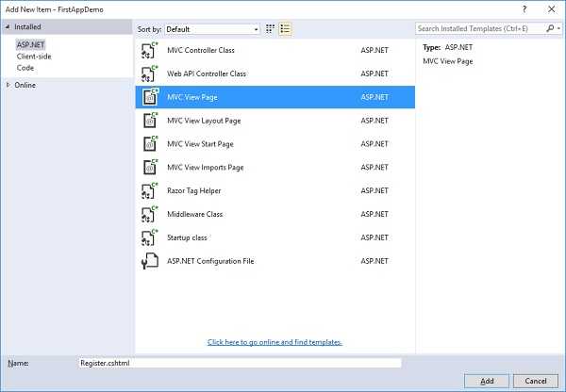Open the help question mark button
The width and height of the screenshot is (566, 392).
pyautogui.click(x=524, y=9)
